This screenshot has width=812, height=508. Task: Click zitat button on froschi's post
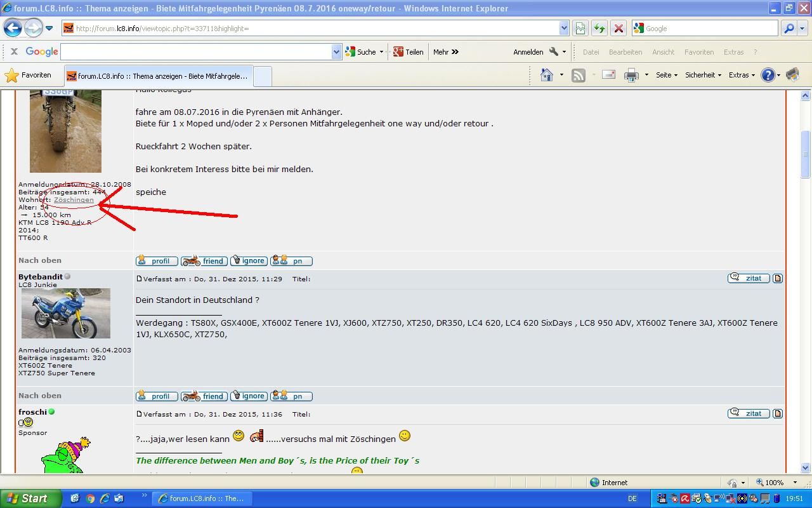point(749,413)
